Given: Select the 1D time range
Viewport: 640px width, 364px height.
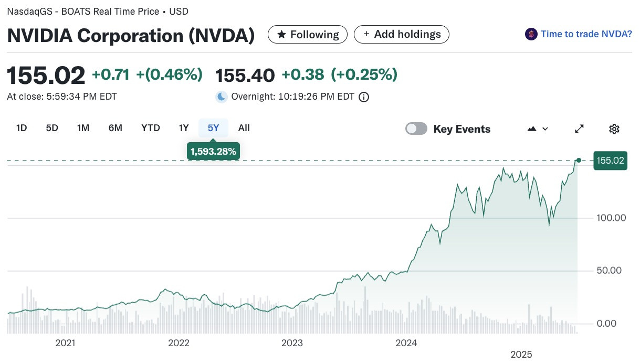Looking at the screenshot, I should click(x=22, y=128).
